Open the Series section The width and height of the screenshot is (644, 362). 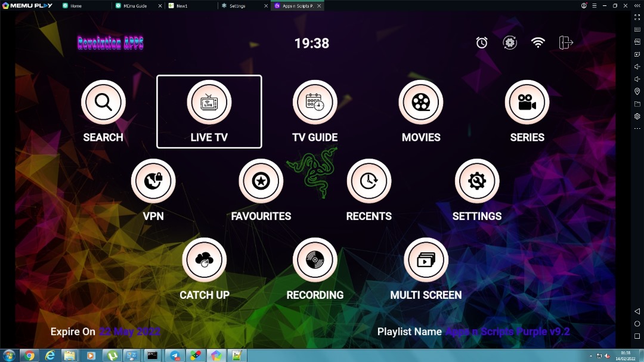coord(527,103)
